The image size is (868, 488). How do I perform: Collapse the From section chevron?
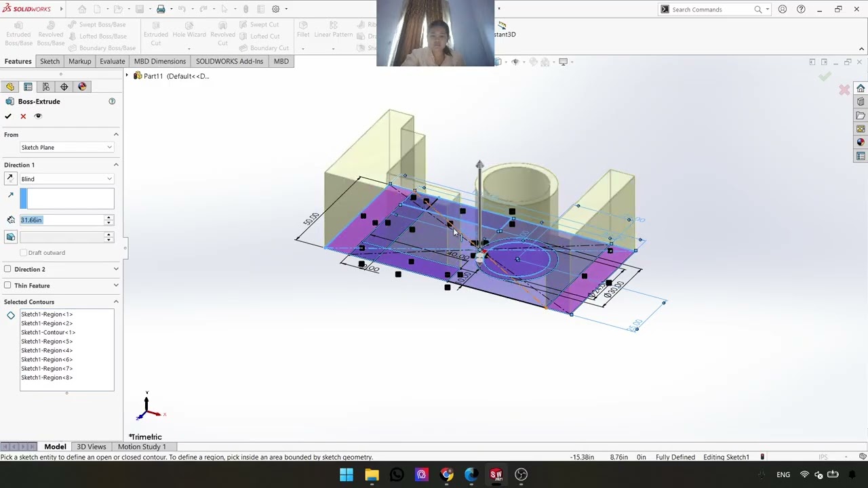(116, 135)
